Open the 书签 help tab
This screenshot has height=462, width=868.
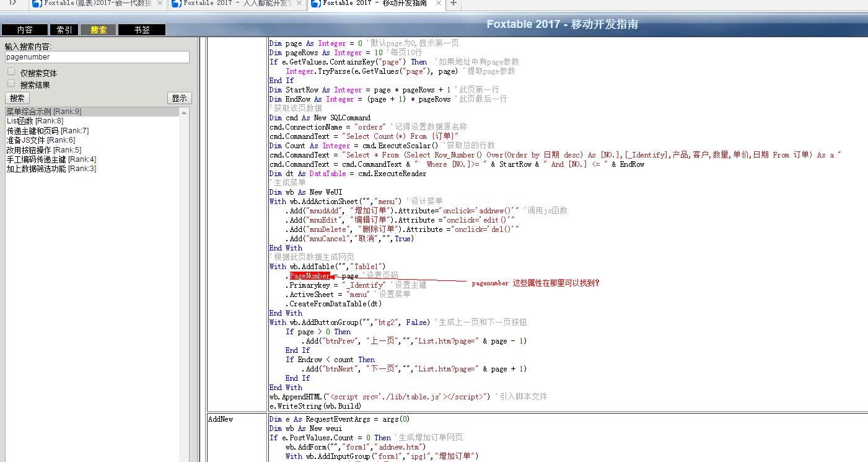(142, 30)
